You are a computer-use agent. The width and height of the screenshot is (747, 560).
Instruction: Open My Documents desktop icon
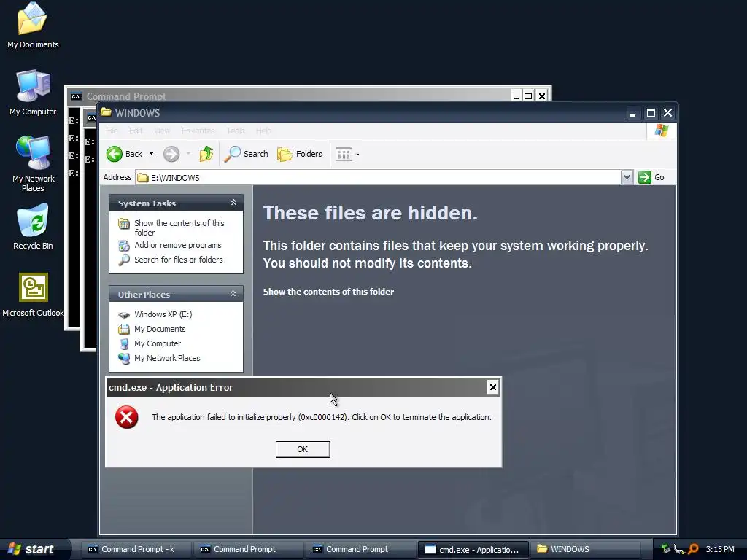click(32, 26)
